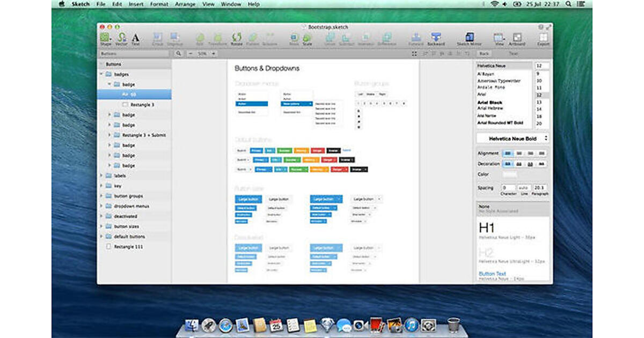Toggle right-most alignment option
Image resolution: width=644 pixels, height=338 pixels.
(x=542, y=153)
